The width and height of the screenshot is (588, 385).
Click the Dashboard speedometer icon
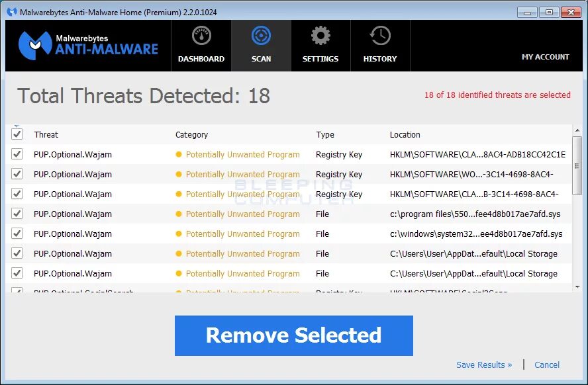coord(201,35)
